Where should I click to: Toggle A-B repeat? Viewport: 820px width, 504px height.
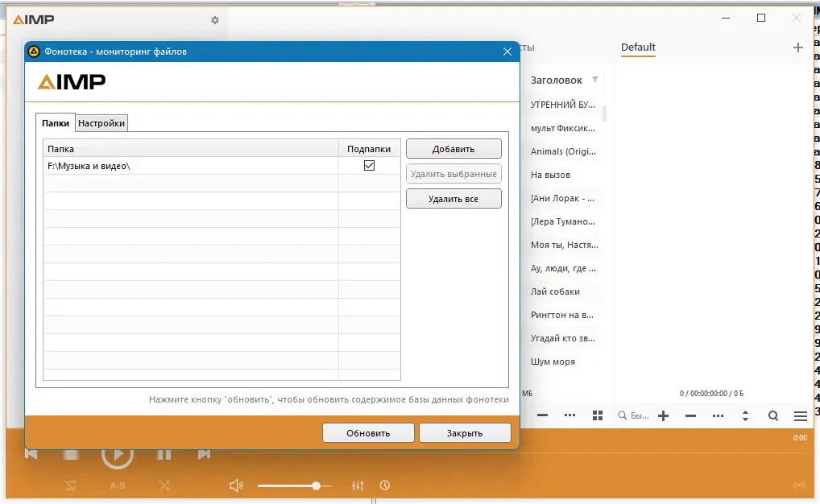tap(118, 485)
